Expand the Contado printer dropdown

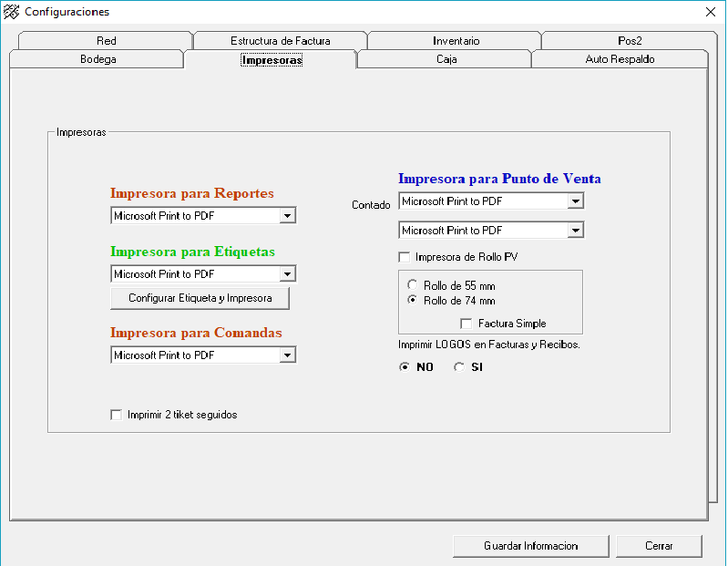pyautogui.click(x=575, y=201)
